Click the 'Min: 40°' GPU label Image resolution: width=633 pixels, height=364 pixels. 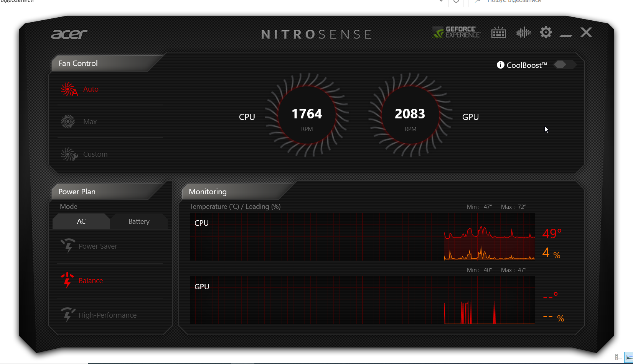480,270
